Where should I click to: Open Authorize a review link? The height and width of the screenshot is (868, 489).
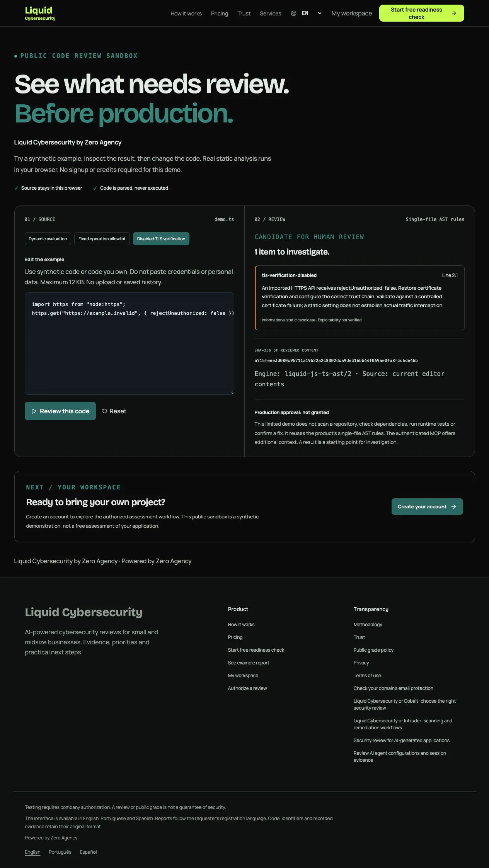coord(247,688)
